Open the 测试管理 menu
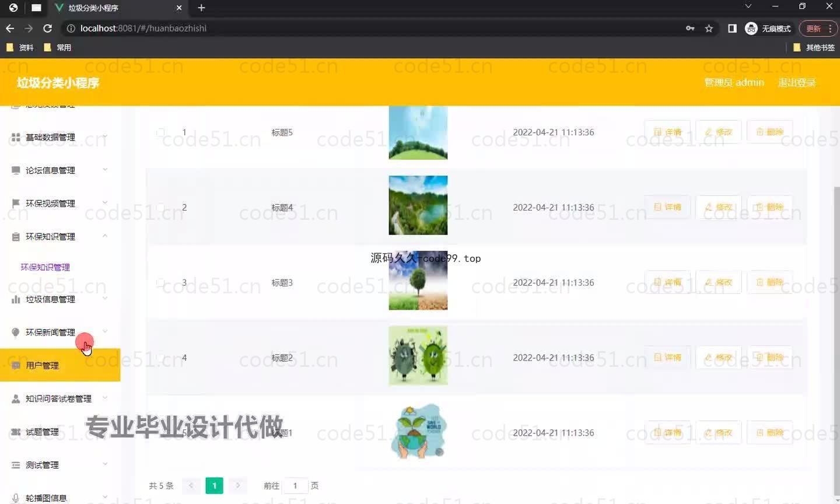The width and height of the screenshot is (840, 504). click(x=60, y=465)
